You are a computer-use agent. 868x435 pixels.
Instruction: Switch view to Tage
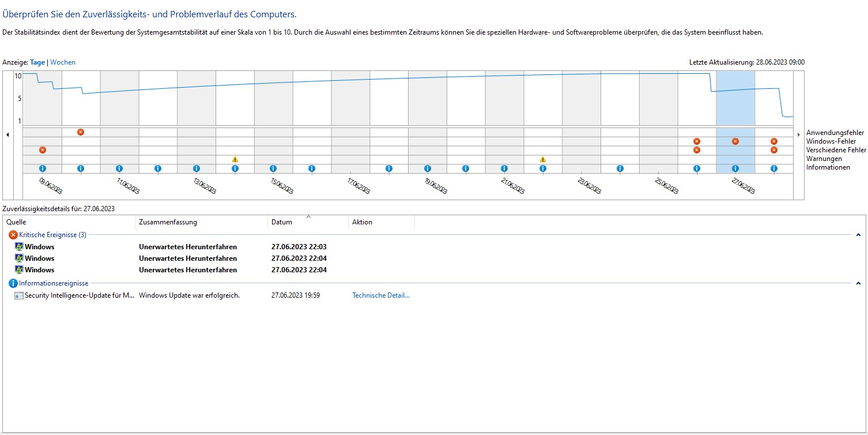37,62
